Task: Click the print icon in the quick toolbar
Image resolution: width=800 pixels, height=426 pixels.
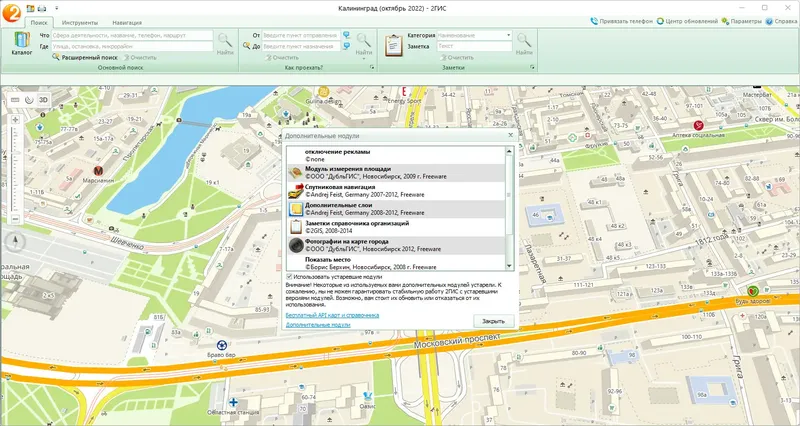Action: 42,8
